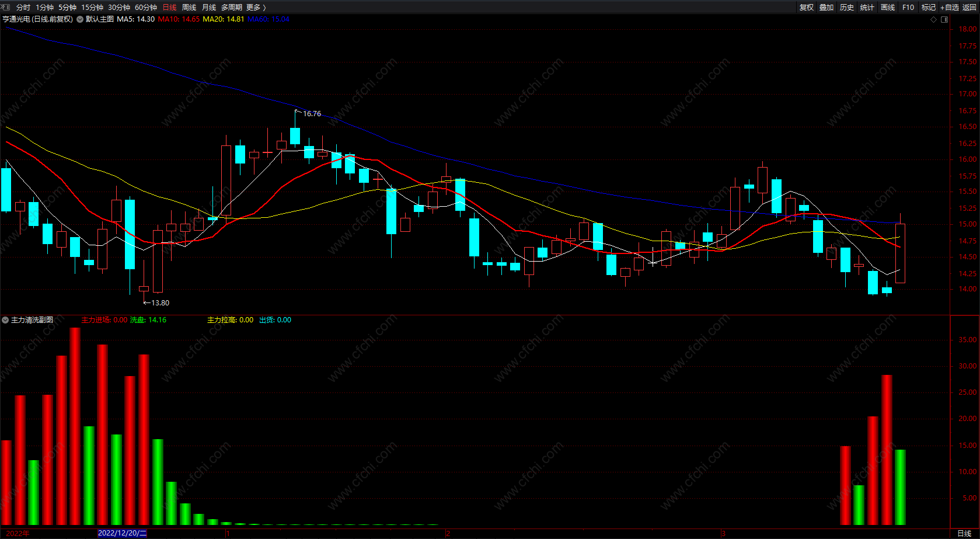Click the 复权 button
The image size is (980, 539).
[x=807, y=8]
